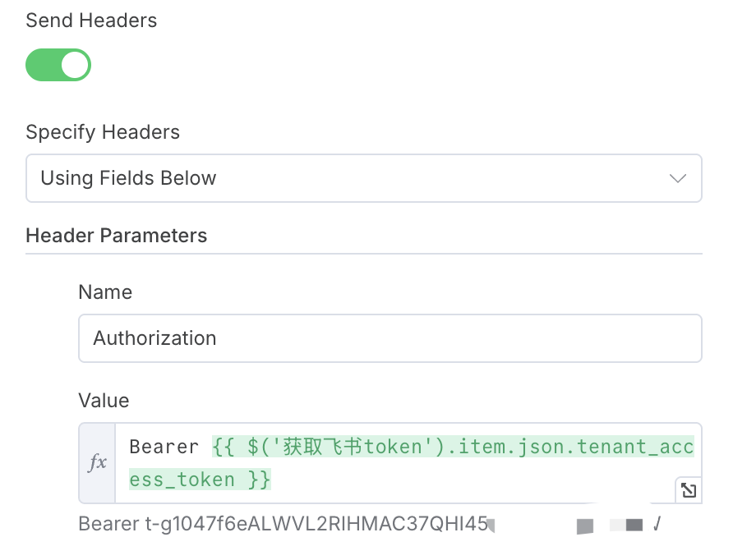Screen dimensions: 733x560
Task: Click the fx expression icon
Action: point(97,463)
